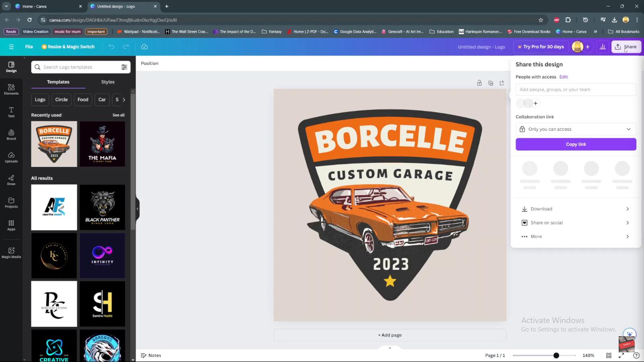Show more bookmarks with double chevron
The width and height of the screenshot is (644, 362).
(x=595, y=31)
